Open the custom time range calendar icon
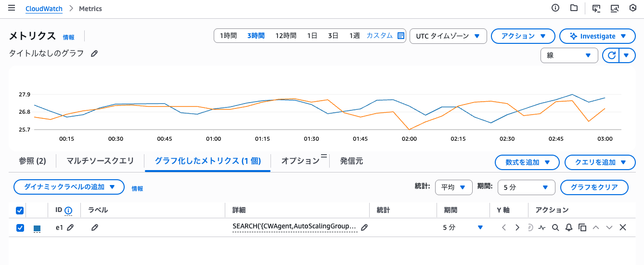Image resolution: width=644 pixels, height=265 pixels. point(401,36)
